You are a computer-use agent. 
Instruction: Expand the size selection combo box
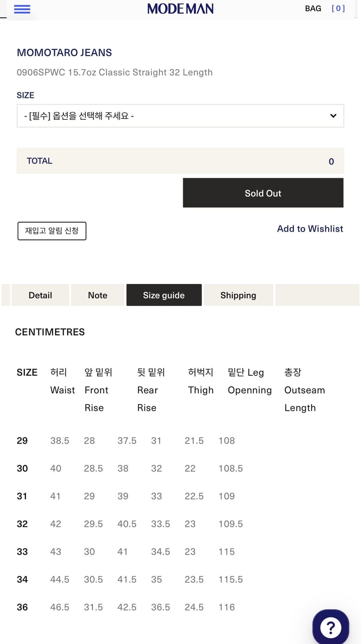pyautogui.click(x=180, y=116)
